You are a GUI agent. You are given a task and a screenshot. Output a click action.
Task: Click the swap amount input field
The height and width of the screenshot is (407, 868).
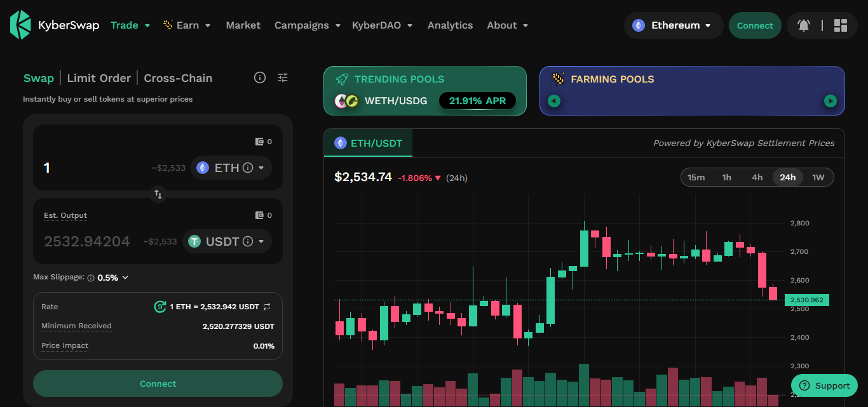95,168
